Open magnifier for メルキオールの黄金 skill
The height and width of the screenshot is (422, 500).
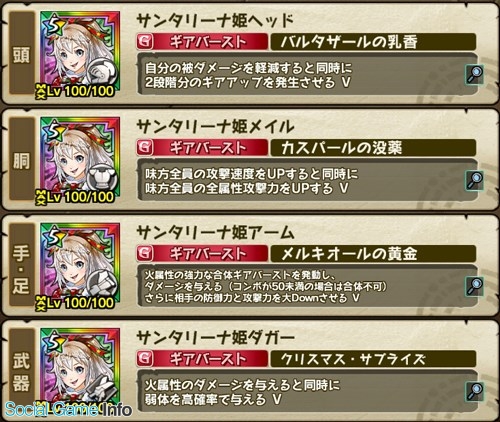pos(475,286)
